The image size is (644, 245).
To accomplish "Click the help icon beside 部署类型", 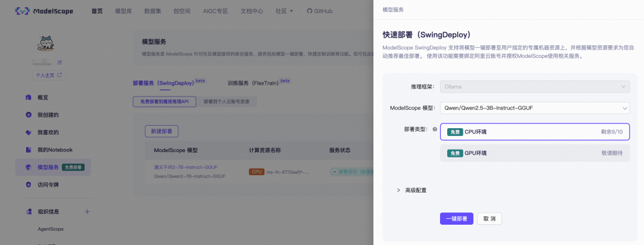I will coord(435,129).
